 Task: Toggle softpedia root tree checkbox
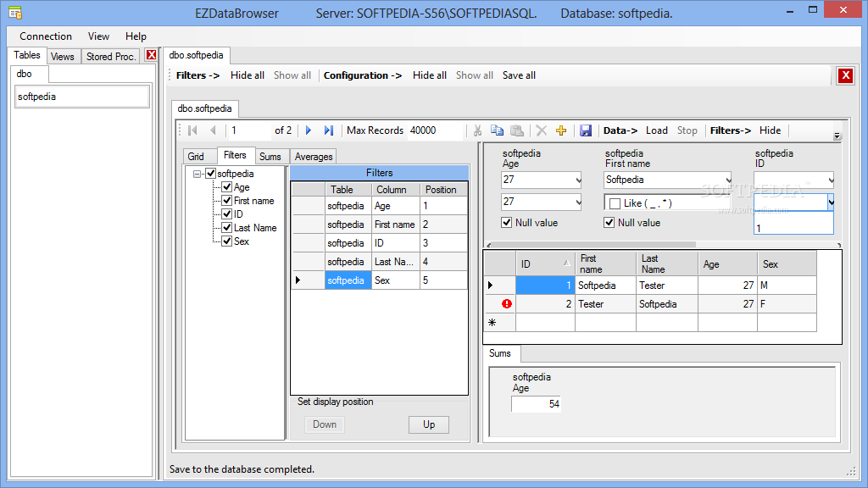211,173
